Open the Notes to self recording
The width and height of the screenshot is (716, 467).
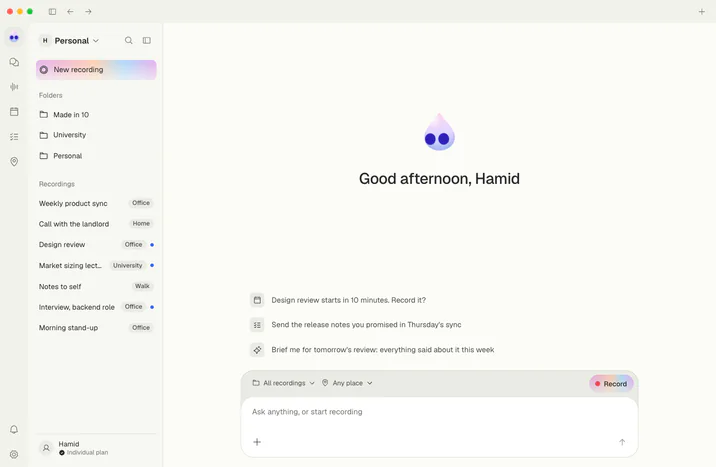(96, 286)
